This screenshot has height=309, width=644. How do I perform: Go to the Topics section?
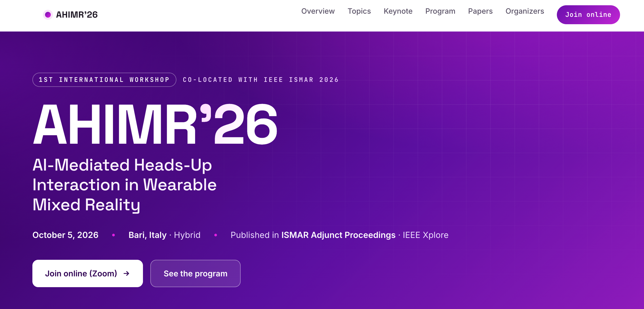pyautogui.click(x=359, y=11)
